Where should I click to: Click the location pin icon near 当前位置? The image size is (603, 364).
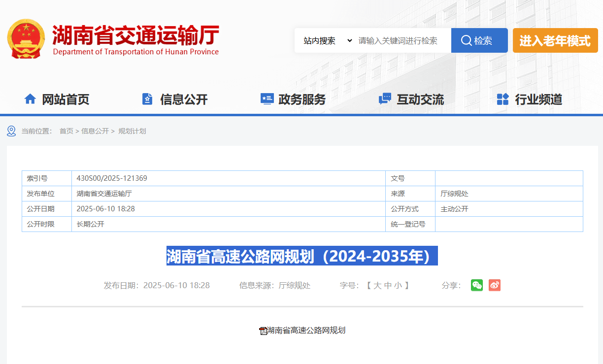11,131
